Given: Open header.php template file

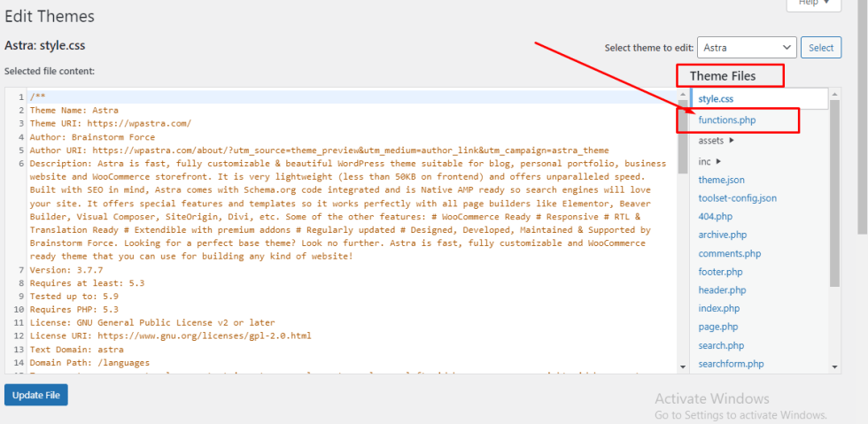Looking at the screenshot, I should (x=722, y=290).
